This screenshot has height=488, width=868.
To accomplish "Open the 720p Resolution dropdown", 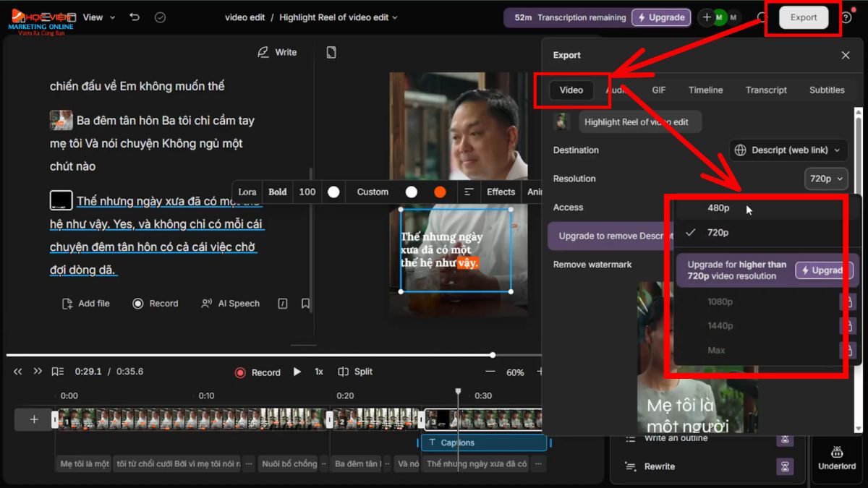I will 826,179.
